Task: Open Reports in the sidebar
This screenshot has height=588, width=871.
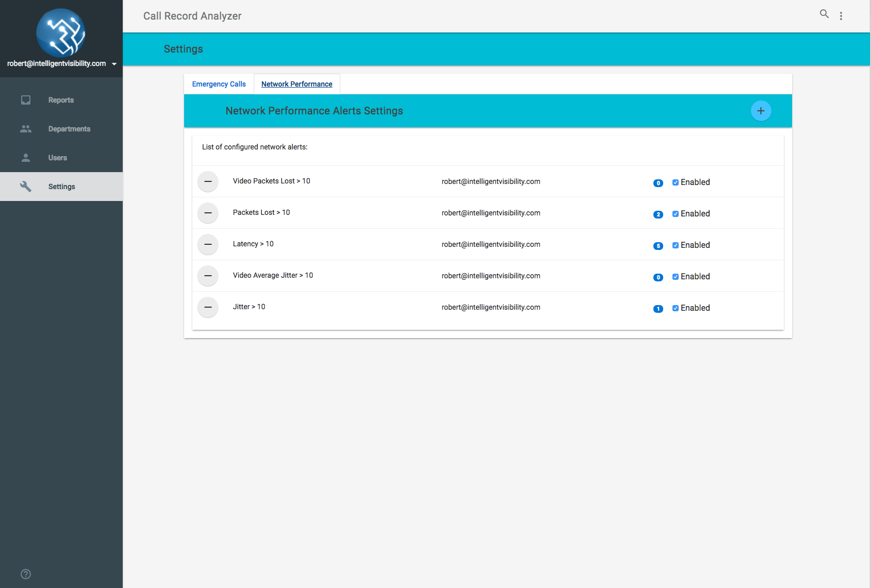Action: tap(61, 100)
